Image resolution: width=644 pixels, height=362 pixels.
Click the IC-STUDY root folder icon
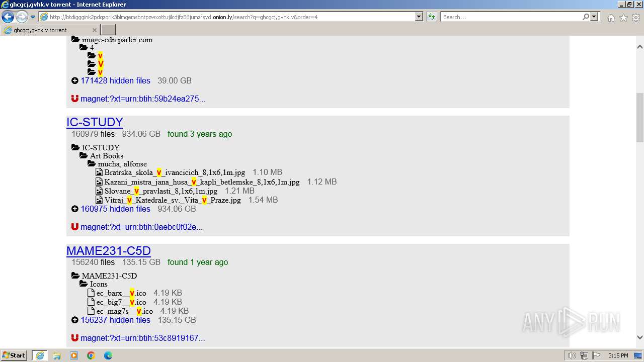pos(75,147)
